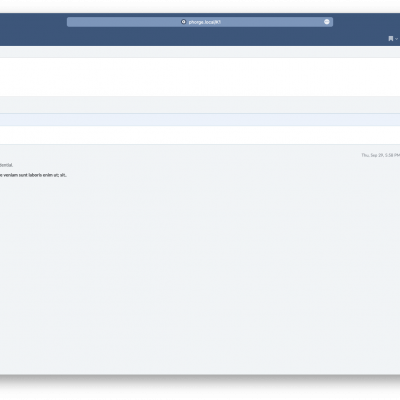The width and height of the screenshot is (400, 400).
Task: Click the grey band above the highlighted row
Action: pos(200,105)
